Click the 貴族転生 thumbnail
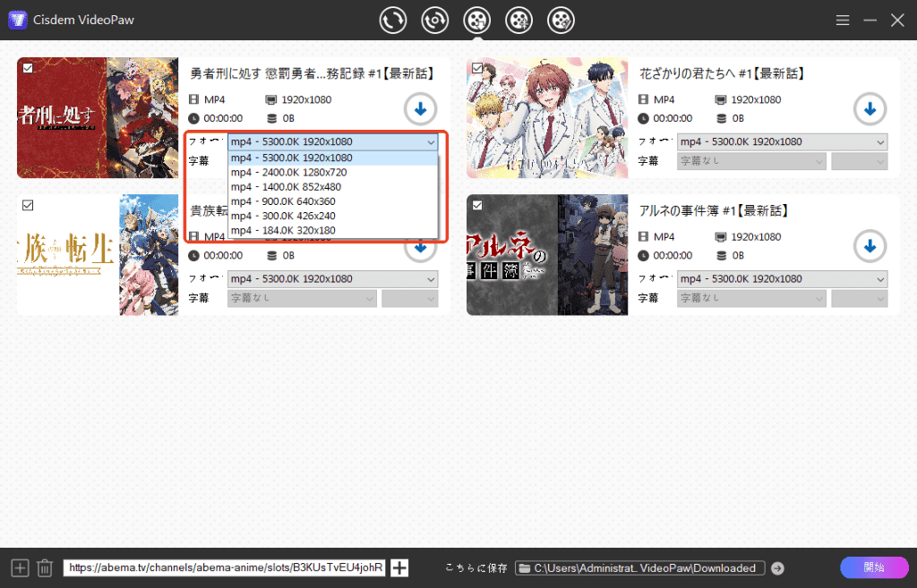The width and height of the screenshot is (917, 588). click(98, 255)
